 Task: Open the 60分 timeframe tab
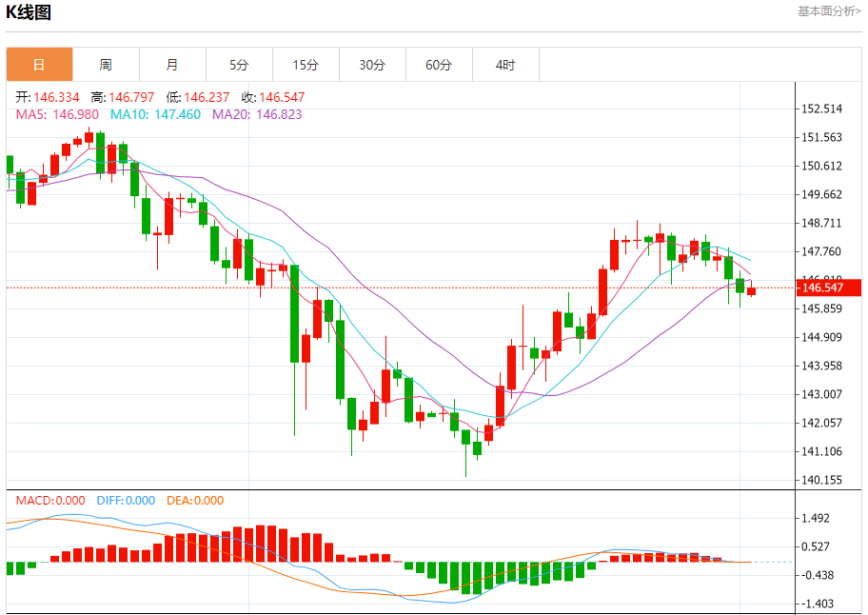(439, 65)
